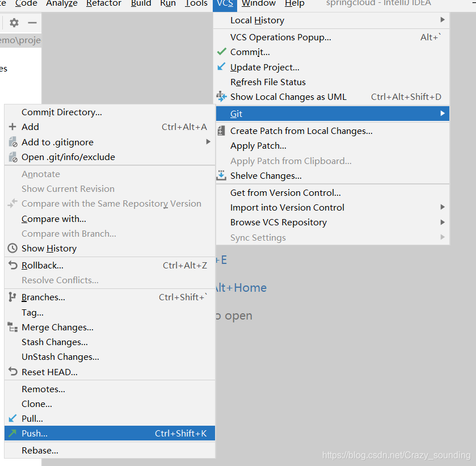The image size is (476, 466).
Task: Select Browse VCS Repository
Action: pyautogui.click(x=331, y=222)
